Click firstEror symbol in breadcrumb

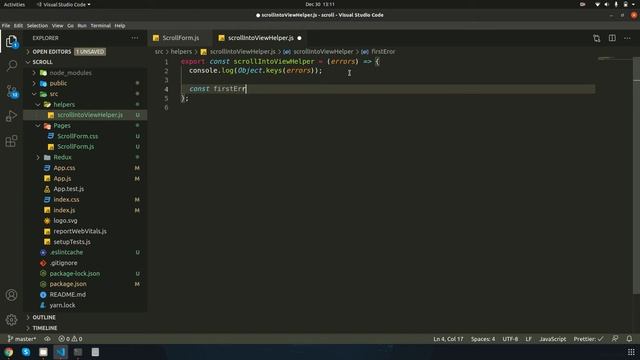pos(383,51)
